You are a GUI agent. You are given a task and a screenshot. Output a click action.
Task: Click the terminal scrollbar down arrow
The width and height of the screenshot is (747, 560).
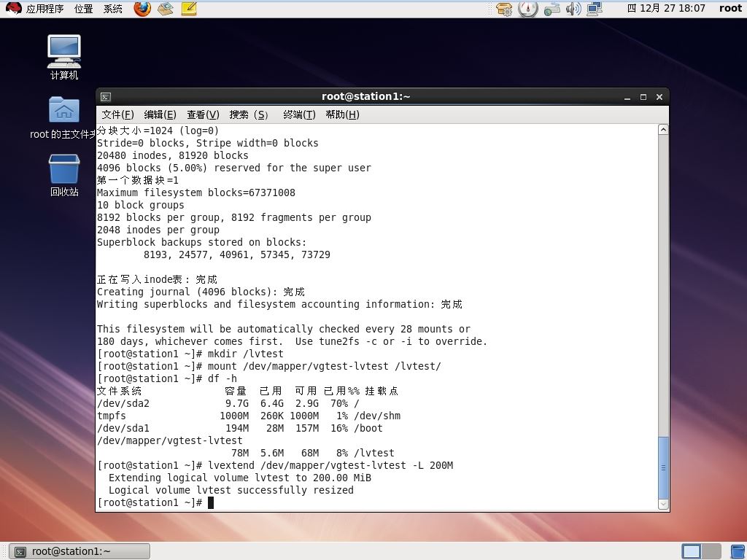(663, 504)
